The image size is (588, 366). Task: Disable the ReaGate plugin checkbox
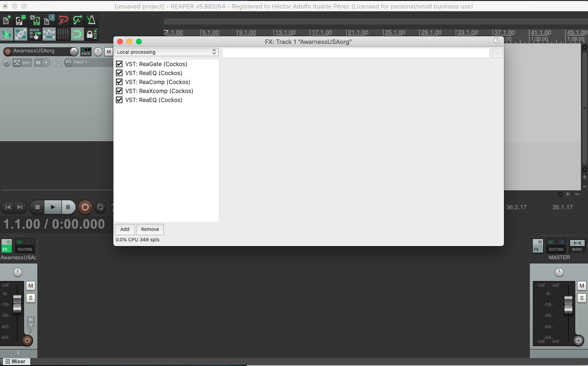pyautogui.click(x=119, y=64)
